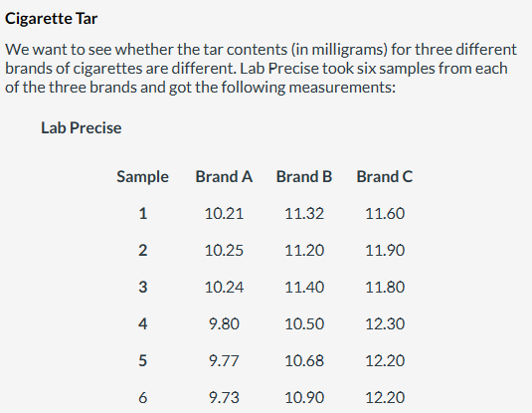Click sample number 3 row label

[143, 287]
